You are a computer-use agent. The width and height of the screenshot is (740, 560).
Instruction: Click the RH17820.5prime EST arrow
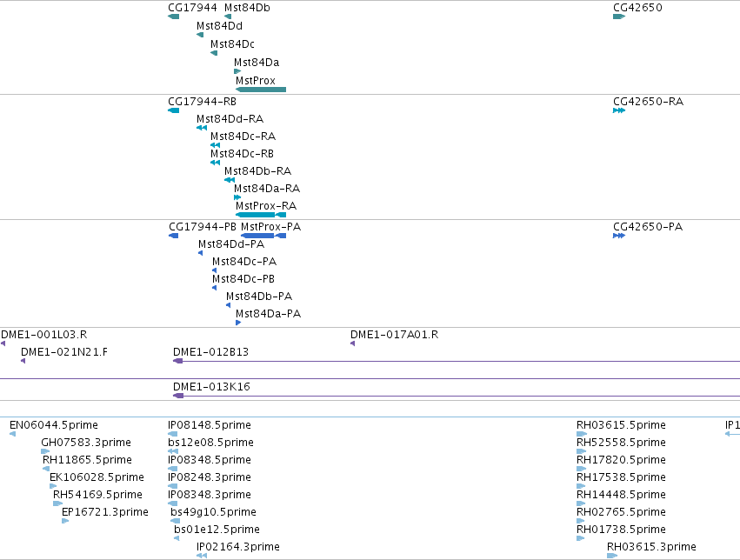pos(582,470)
